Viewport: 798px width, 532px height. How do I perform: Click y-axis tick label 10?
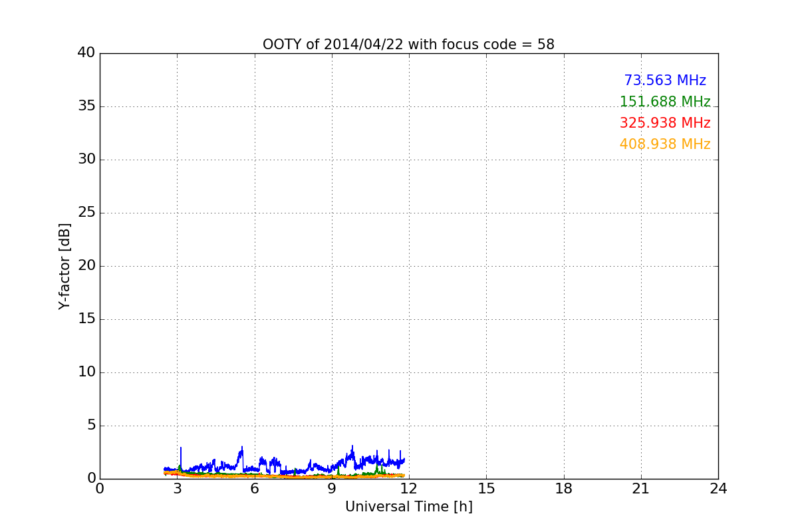pyautogui.click(x=86, y=372)
